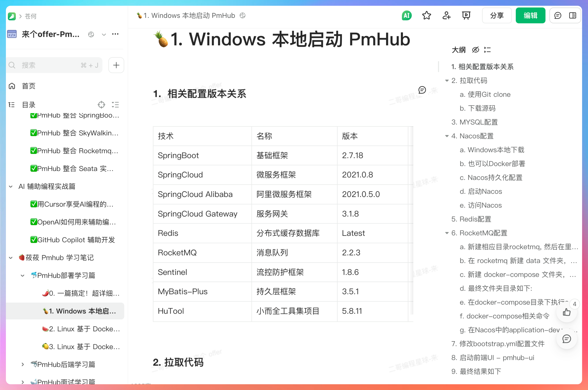
Task: Collapse the 6. RocketMQ配置 outline item
Action: tap(447, 233)
